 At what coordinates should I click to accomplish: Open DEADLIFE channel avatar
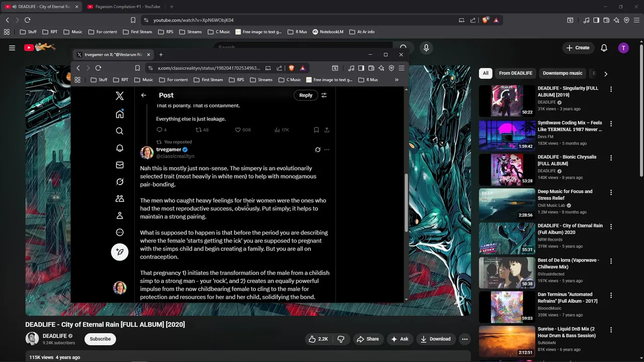[32, 339]
